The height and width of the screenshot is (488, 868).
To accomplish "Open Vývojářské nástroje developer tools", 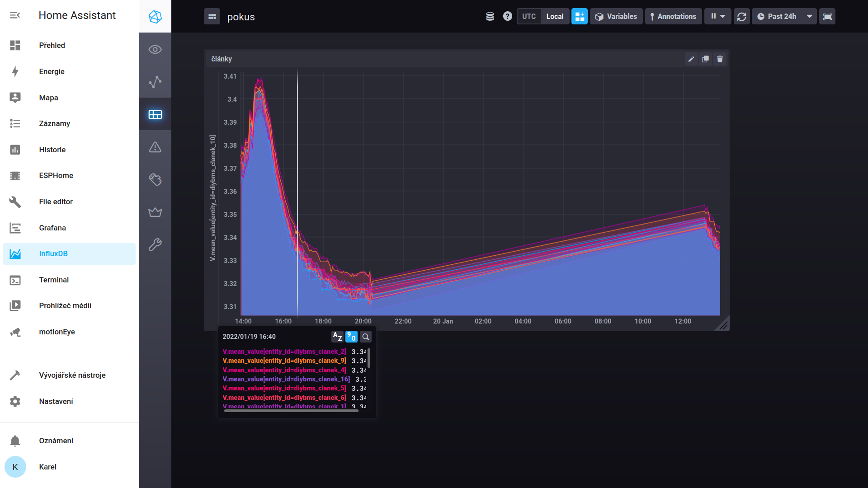I will [x=69, y=375].
